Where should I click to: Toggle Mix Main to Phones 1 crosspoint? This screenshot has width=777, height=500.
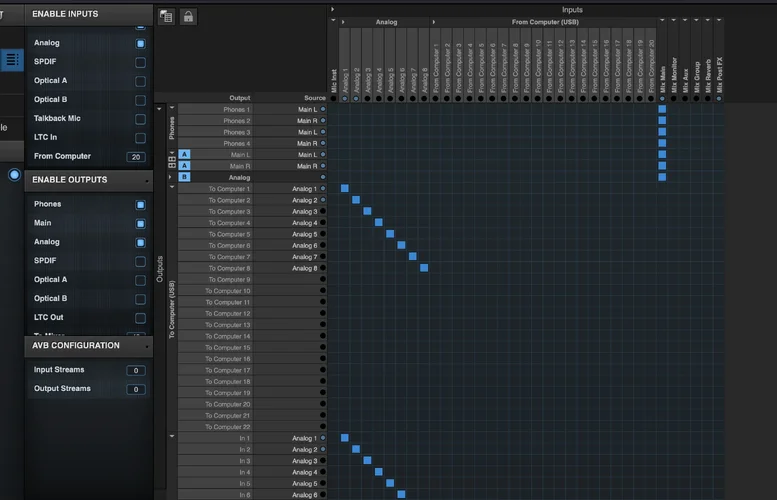click(662, 109)
